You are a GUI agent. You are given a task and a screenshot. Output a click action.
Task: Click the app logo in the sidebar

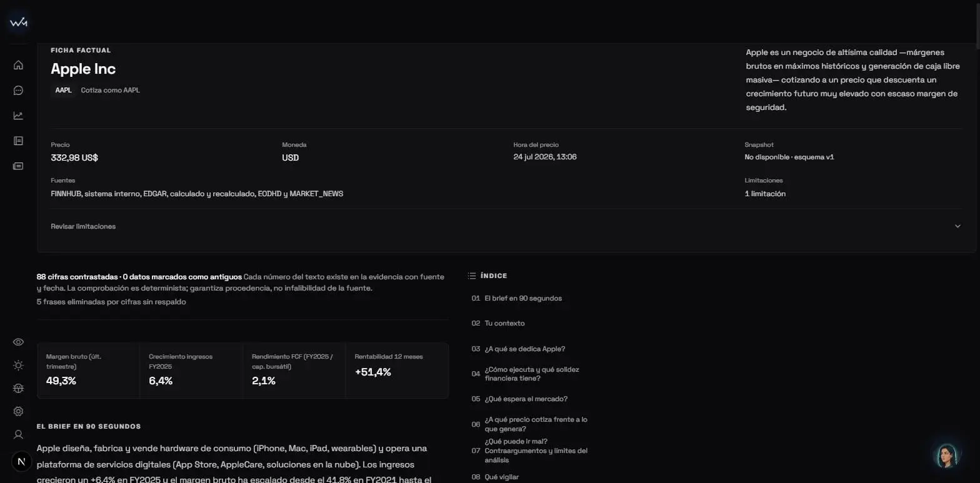pos(18,22)
